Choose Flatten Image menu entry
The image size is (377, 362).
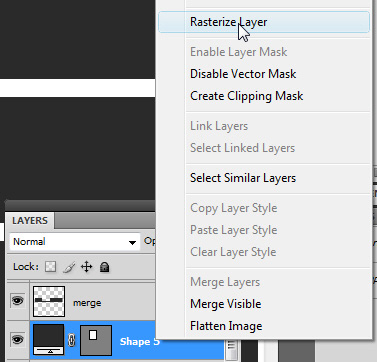pyautogui.click(x=226, y=326)
